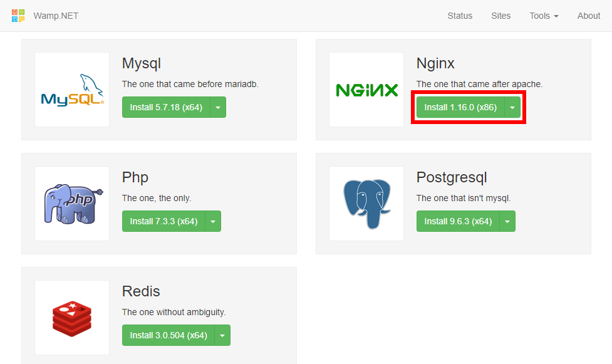The height and width of the screenshot is (364, 612).
Task: Click the red Redis stack logo
Action: coord(72,318)
